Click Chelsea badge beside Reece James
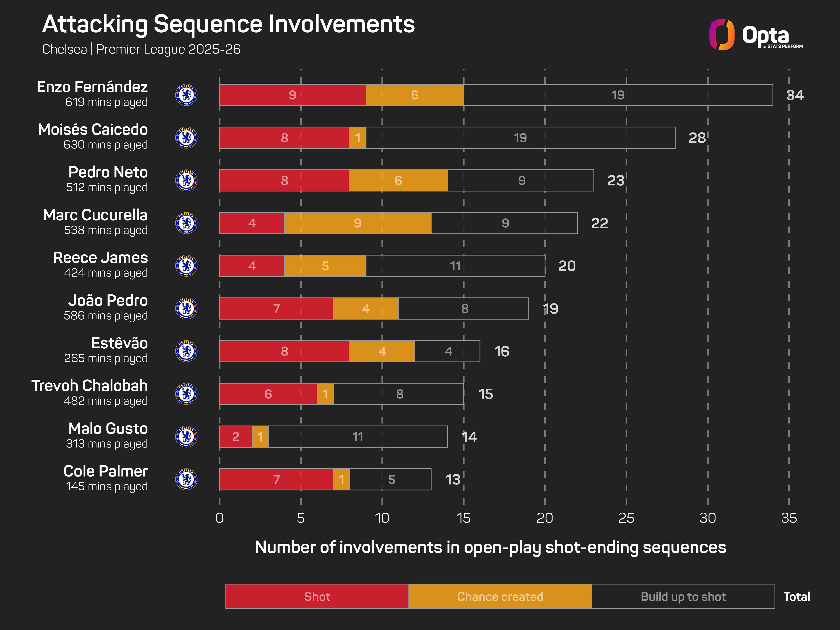The image size is (840, 630). [186, 266]
